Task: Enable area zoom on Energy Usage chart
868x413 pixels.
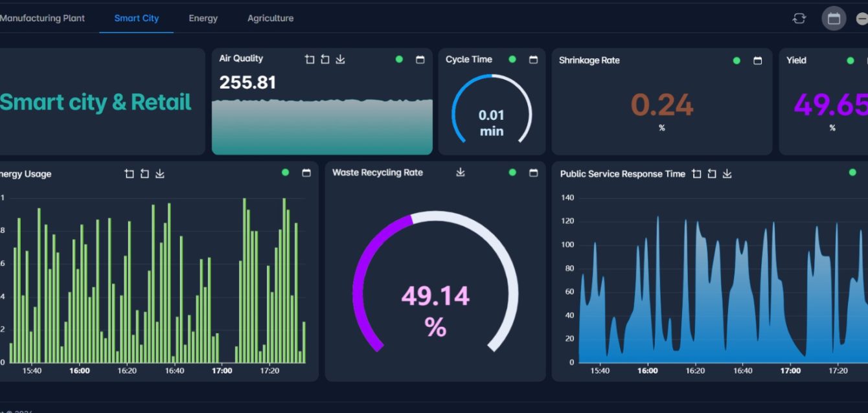Action: click(130, 173)
